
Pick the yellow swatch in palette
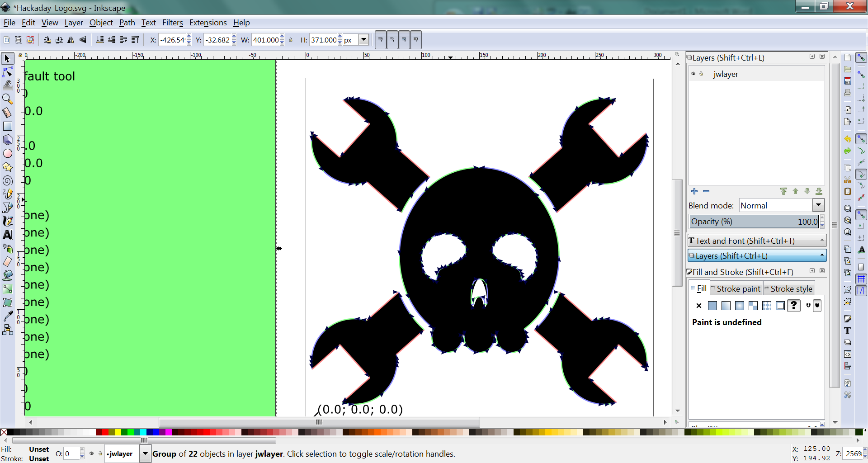(x=118, y=432)
